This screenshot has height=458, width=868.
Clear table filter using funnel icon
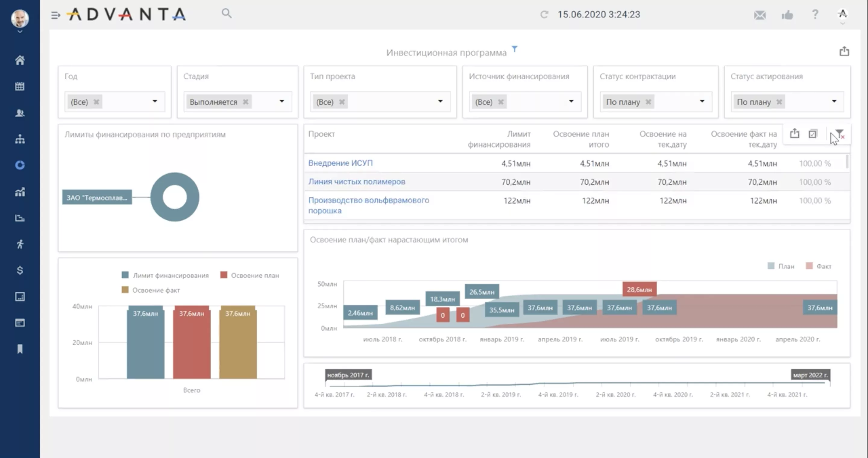click(x=839, y=134)
